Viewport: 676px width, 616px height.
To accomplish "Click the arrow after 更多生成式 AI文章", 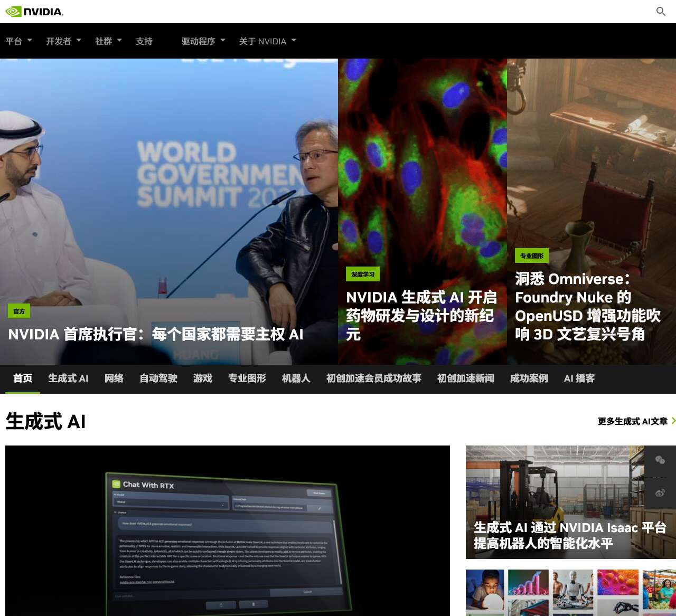I will 673,421.
